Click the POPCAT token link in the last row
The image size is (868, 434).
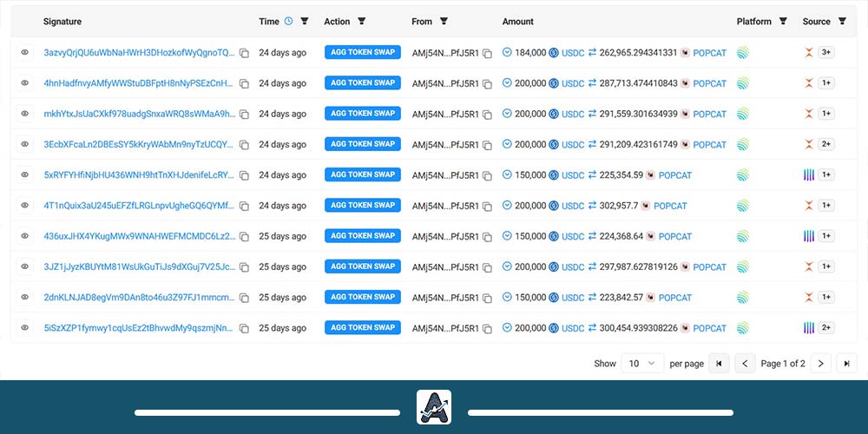(709, 328)
